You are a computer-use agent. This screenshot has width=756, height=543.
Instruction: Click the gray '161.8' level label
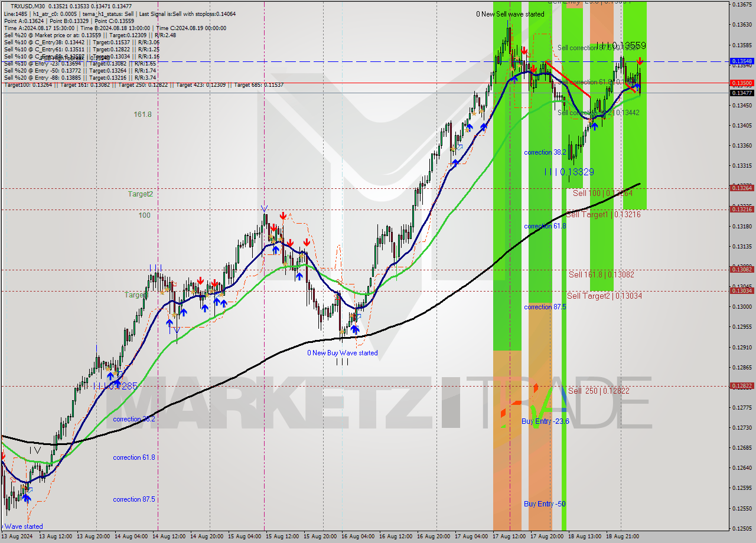coord(143,115)
